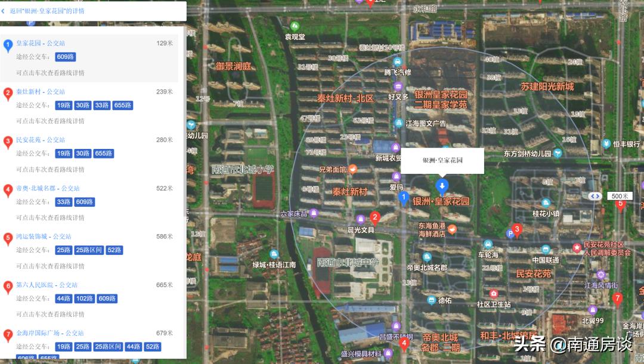The image size is (644, 364).
Task: Click the 江海风情街 purple icon
Action: click(x=601, y=275)
